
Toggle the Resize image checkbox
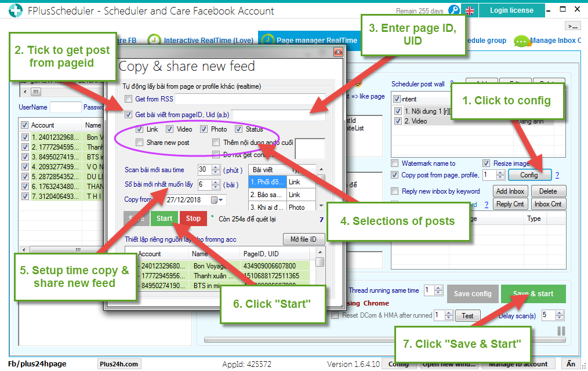pos(487,163)
